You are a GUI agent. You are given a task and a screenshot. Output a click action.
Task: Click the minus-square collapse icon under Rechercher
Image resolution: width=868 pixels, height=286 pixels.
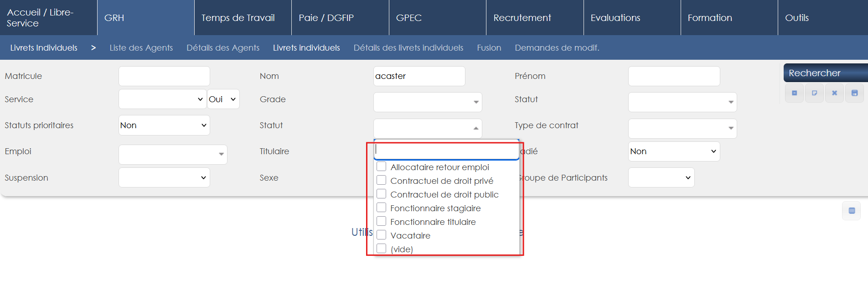tap(794, 93)
